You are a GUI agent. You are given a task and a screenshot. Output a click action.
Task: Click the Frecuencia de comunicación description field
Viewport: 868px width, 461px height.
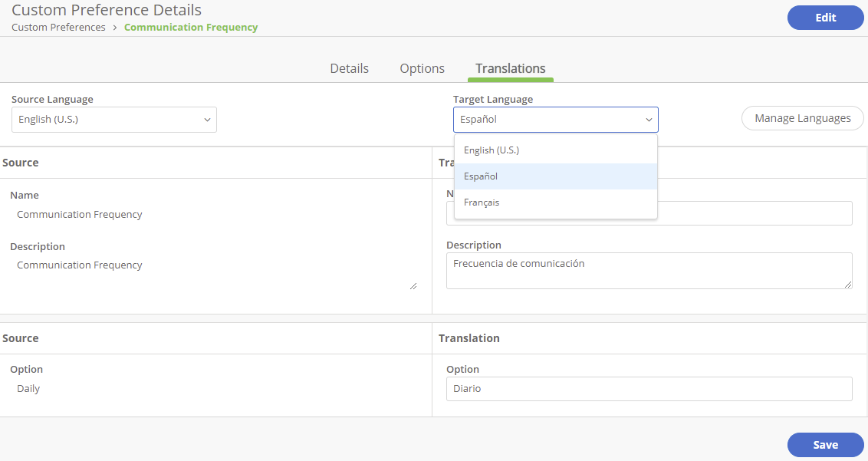pos(649,270)
